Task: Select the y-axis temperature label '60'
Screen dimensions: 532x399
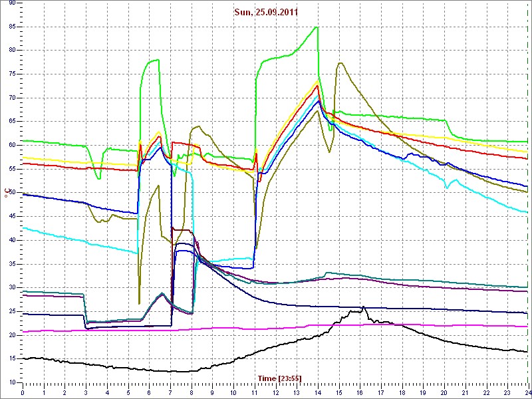Action: click(x=11, y=145)
